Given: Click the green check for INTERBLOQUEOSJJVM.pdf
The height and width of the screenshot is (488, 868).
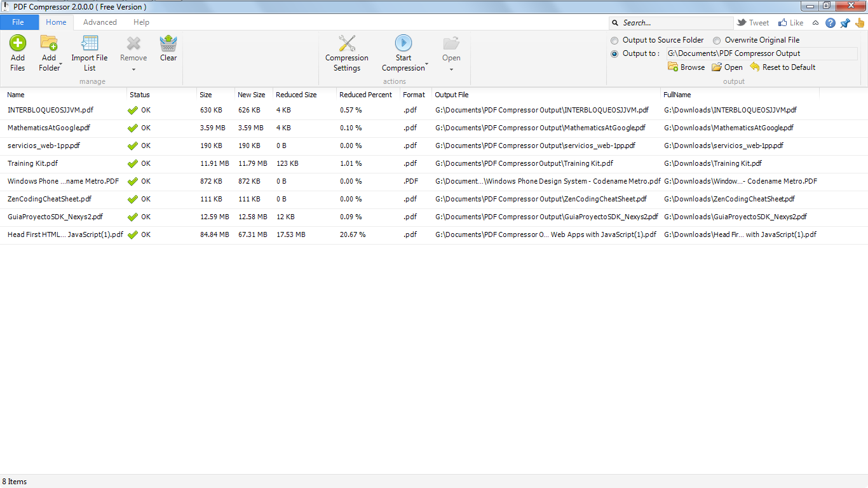Looking at the screenshot, I should coord(133,110).
